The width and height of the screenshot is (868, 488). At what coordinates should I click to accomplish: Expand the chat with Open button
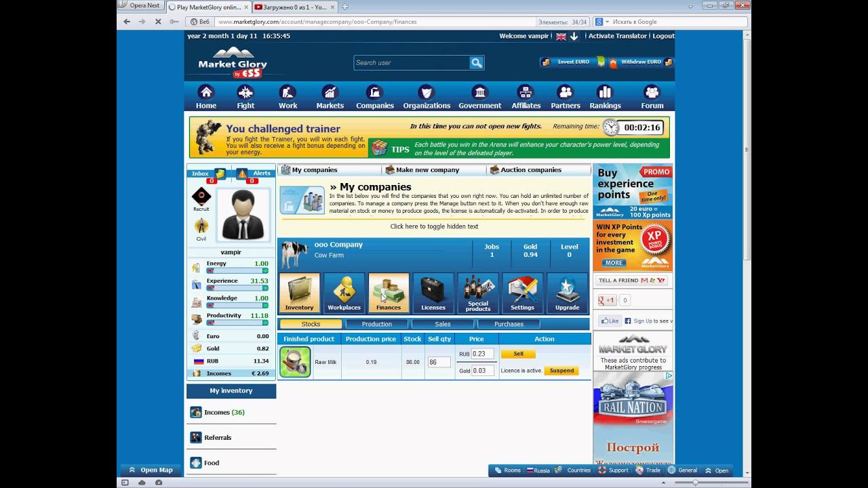(717, 470)
